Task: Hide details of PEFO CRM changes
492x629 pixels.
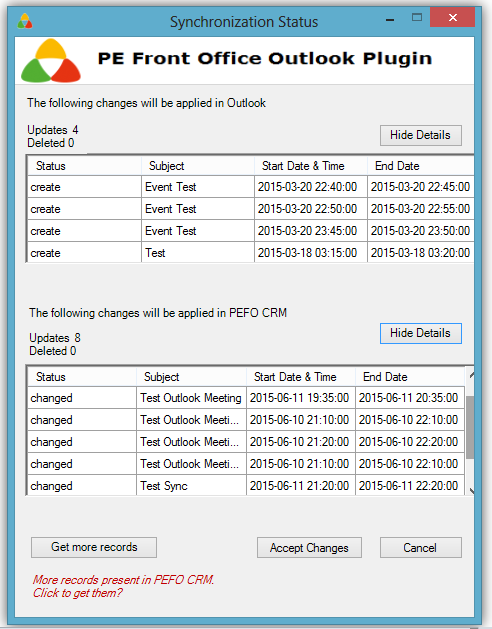Action: (421, 333)
